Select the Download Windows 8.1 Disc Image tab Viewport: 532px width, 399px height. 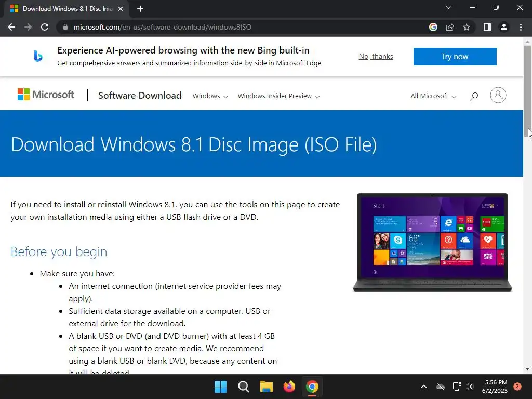pyautogui.click(x=66, y=9)
